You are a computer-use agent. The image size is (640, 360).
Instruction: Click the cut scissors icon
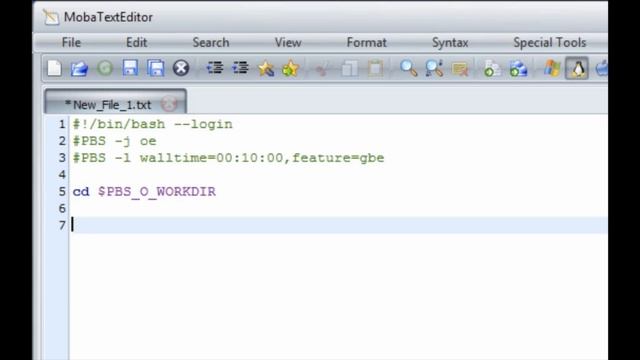pyautogui.click(x=322, y=69)
